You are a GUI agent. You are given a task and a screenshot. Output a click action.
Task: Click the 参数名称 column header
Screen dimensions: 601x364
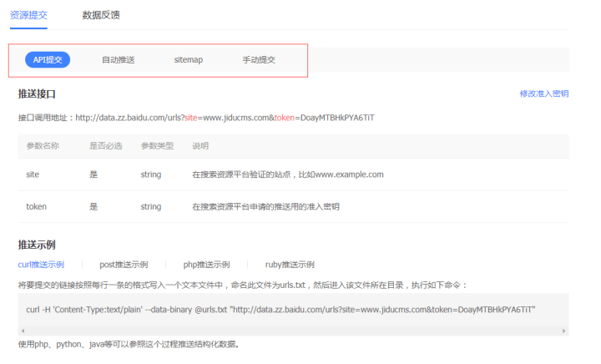coord(43,146)
